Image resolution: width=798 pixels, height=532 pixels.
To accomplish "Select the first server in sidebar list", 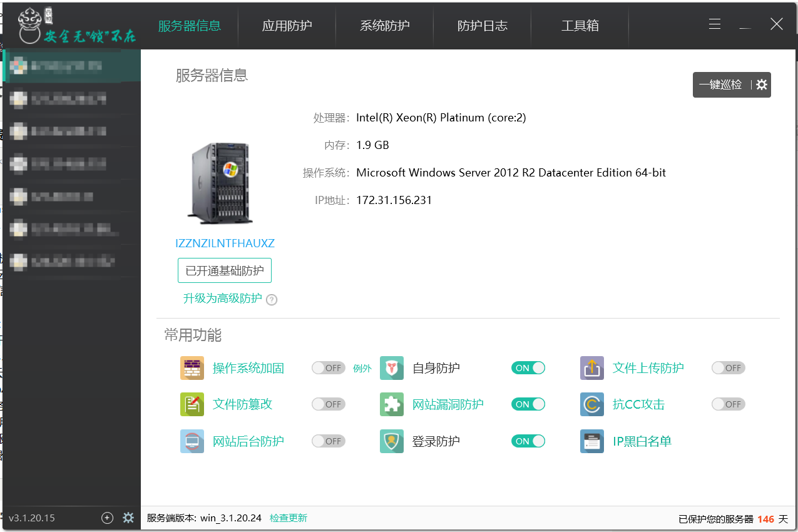I will (x=72, y=65).
